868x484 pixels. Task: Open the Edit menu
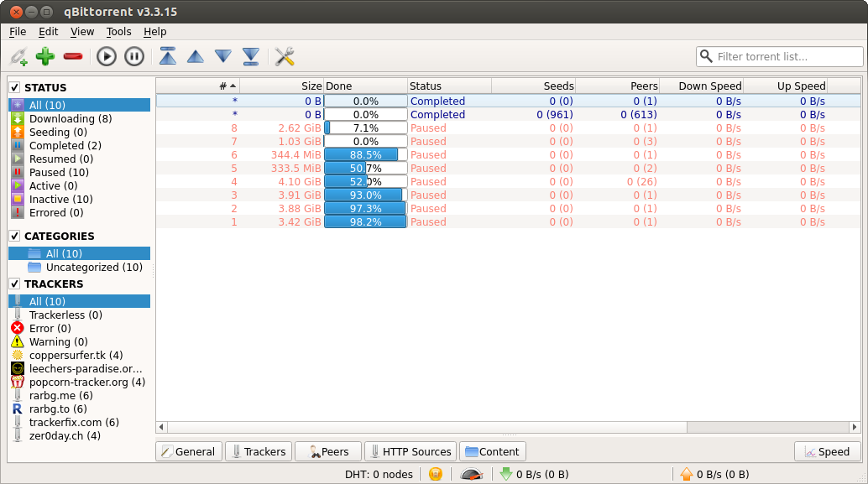coord(48,32)
